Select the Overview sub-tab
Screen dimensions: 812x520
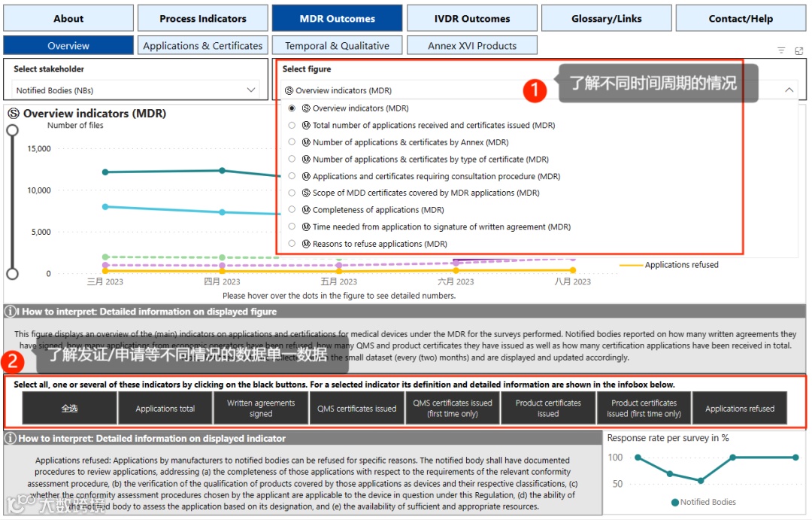(x=68, y=46)
